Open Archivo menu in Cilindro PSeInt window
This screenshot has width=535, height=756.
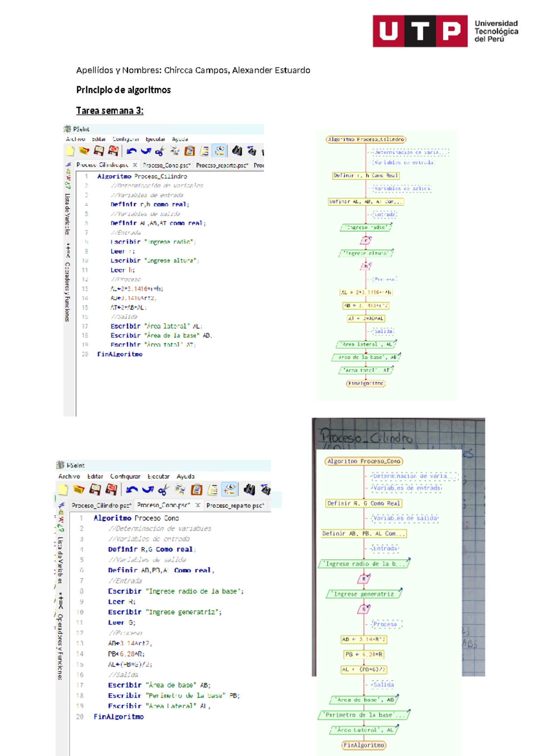75,139
